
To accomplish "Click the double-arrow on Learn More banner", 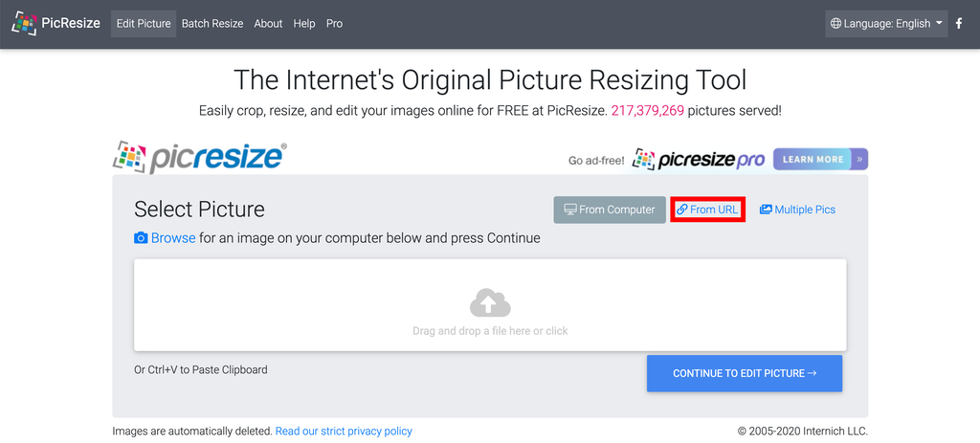I will [x=859, y=159].
